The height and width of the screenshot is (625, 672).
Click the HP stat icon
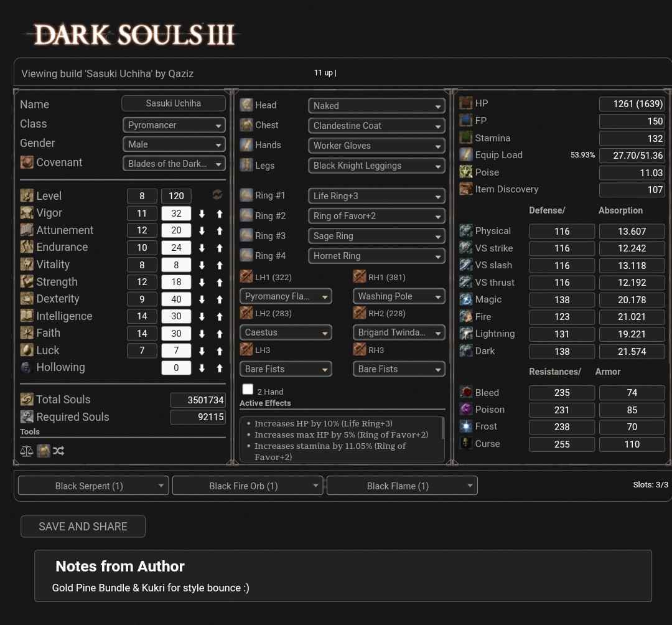466,103
